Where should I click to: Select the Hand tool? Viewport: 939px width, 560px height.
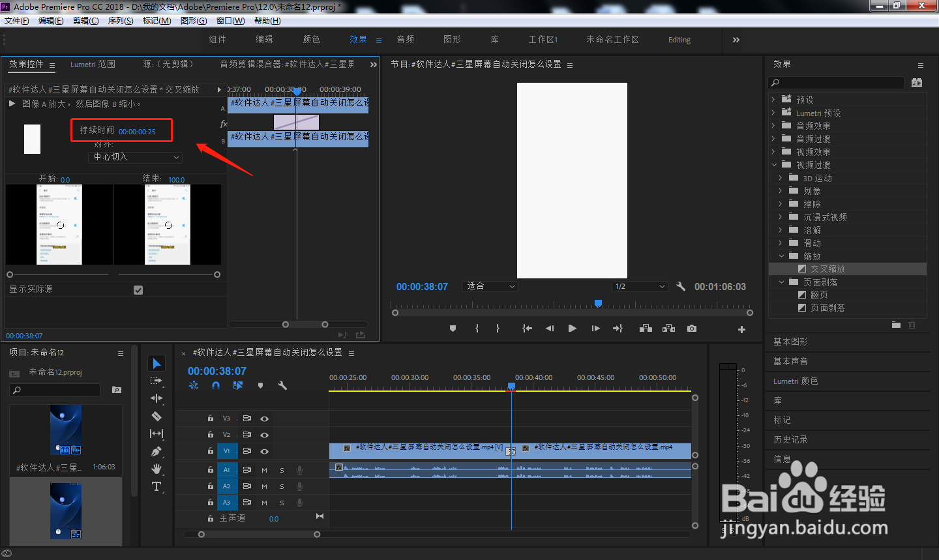(x=156, y=469)
